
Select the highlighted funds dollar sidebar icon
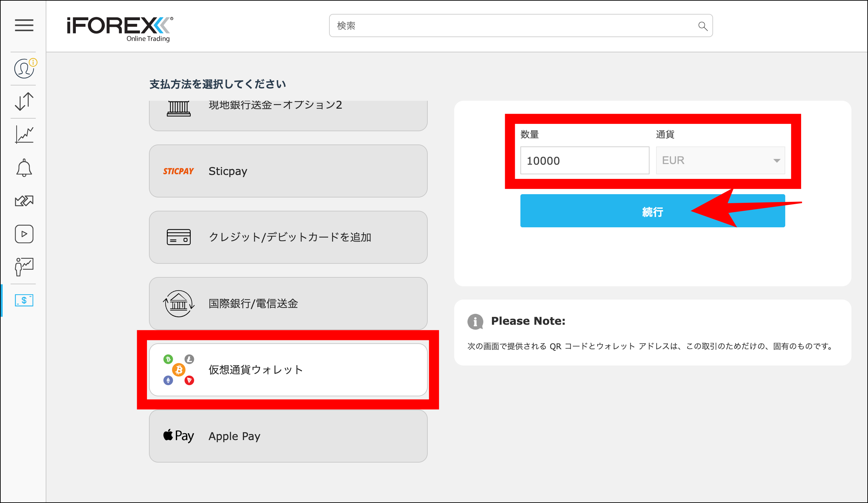click(24, 300)
